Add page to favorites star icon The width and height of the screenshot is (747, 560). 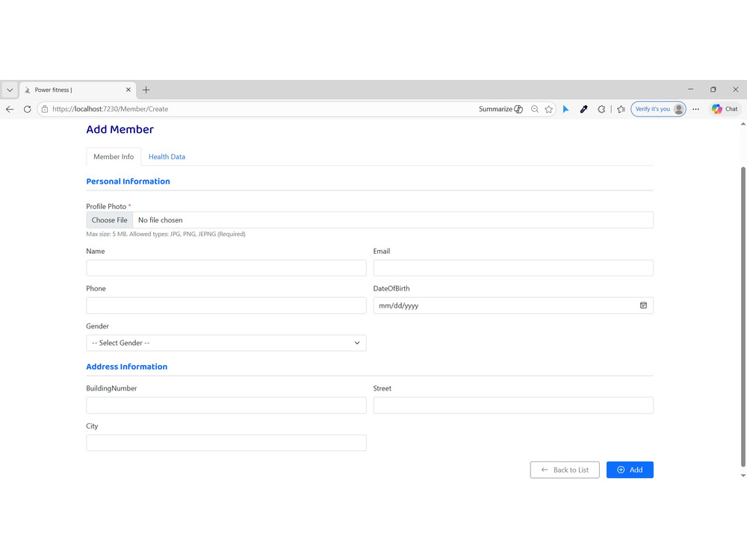click(x=549, y=109)
